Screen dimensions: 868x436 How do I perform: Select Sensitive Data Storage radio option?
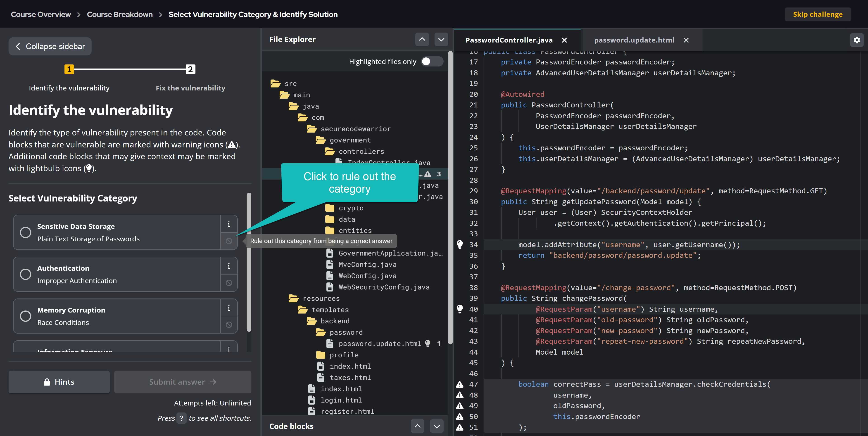[25, 232]
